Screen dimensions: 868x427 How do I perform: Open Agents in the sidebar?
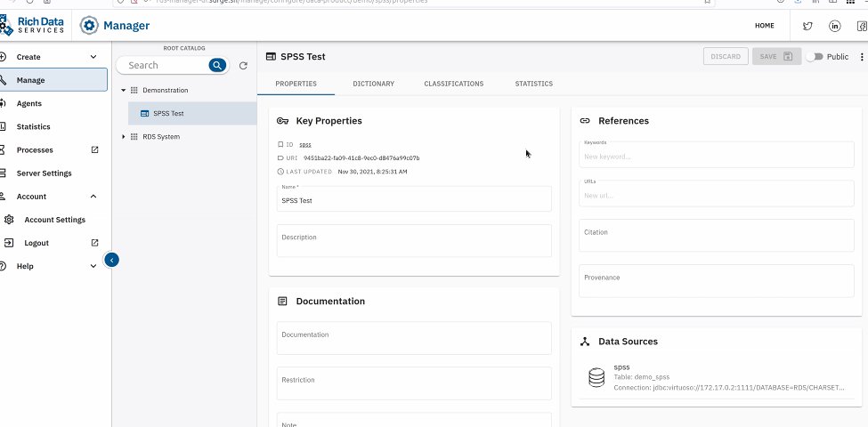(53, 103)
